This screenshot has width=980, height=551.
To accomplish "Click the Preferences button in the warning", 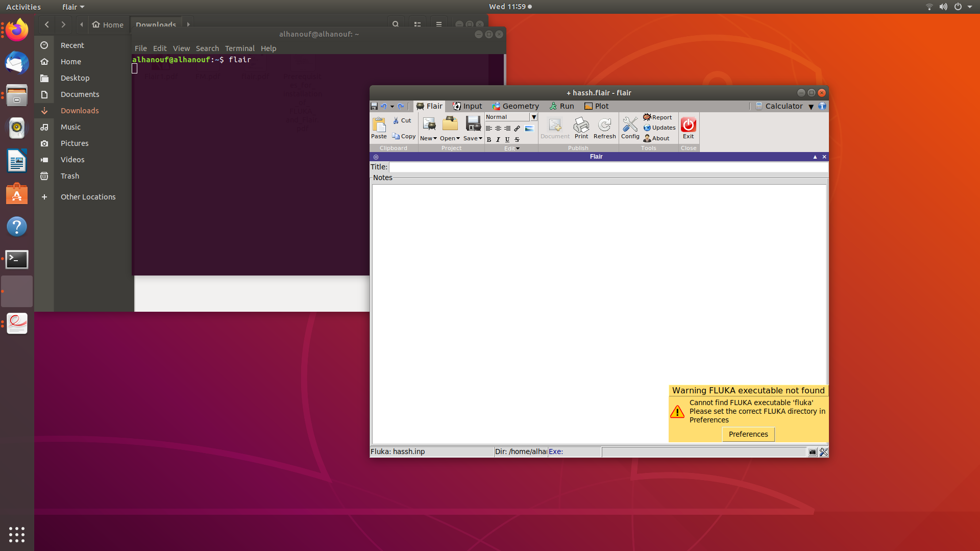I will click(x=748, y=434).
